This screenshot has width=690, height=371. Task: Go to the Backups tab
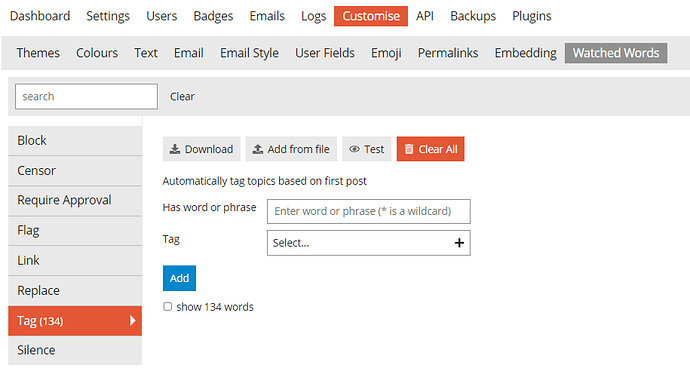pos(473,16)
